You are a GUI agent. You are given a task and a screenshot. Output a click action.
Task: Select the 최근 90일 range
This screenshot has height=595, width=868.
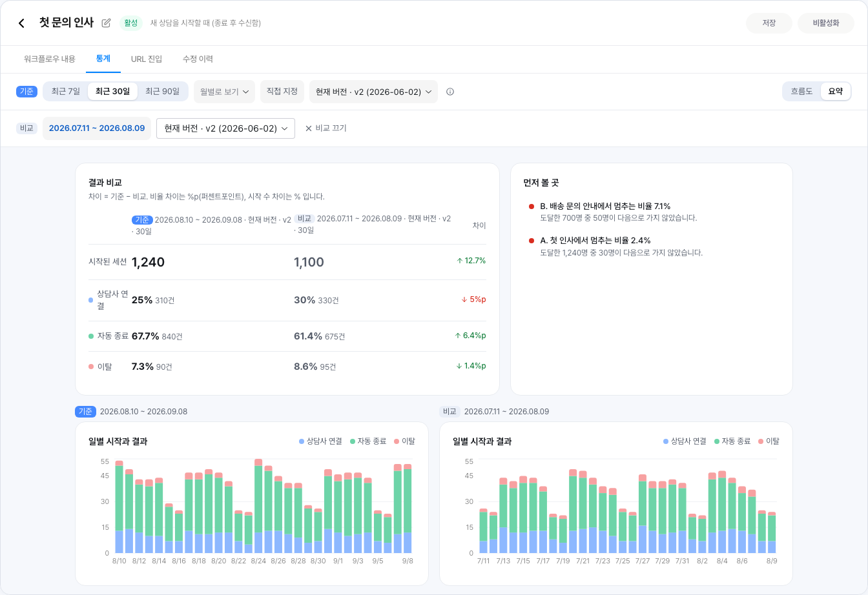click(162, 92)
